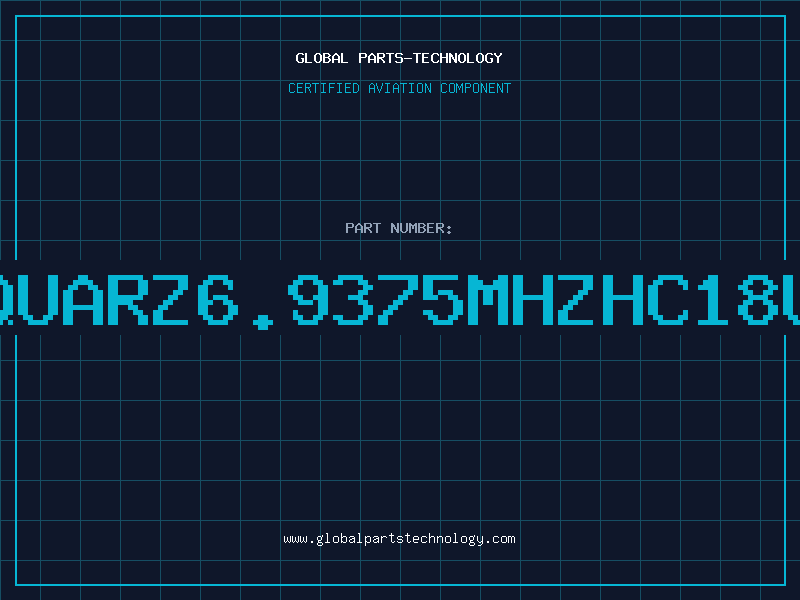
Task: Click the word PART in the label
Action: [363, 228]
